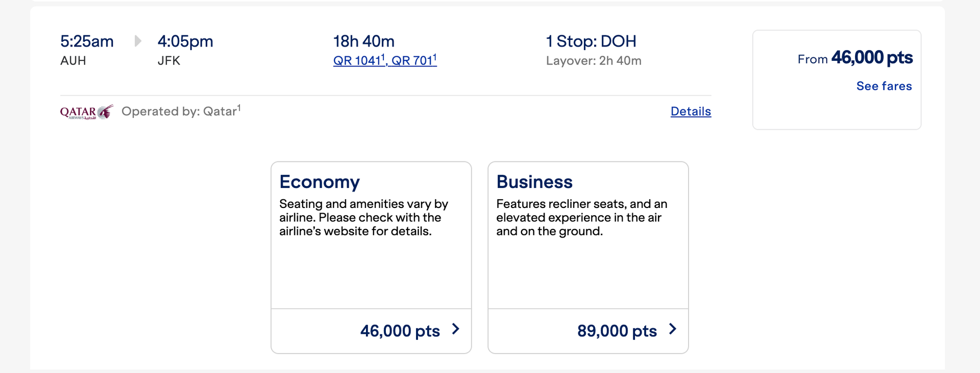Select the Economy fare card

coord(371,235)
